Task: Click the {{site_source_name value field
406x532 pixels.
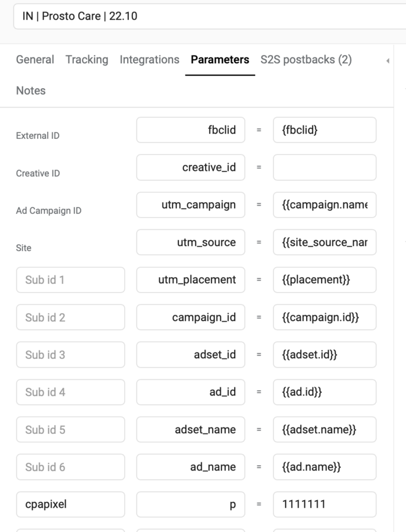Action: click(324, 242)
